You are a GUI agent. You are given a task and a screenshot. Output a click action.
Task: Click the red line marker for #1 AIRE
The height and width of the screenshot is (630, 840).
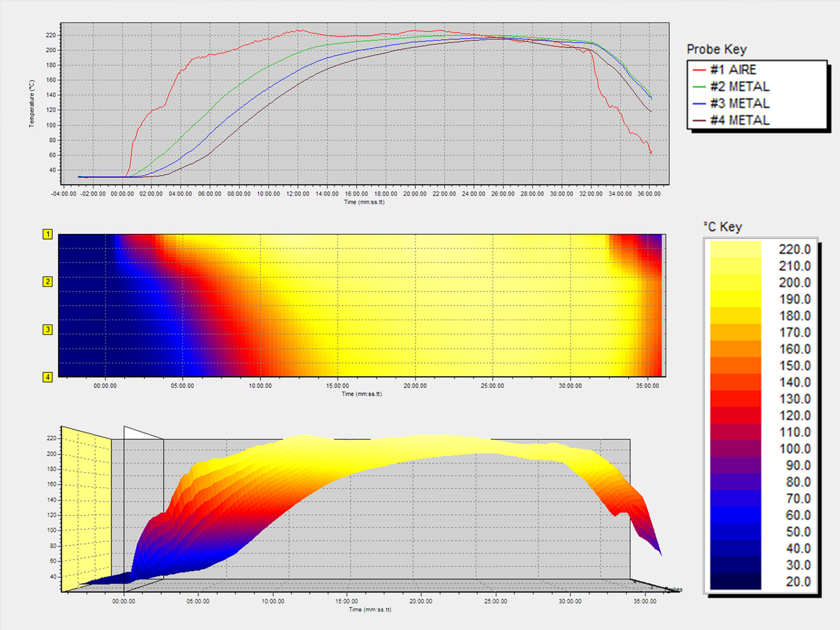point(699,70)
